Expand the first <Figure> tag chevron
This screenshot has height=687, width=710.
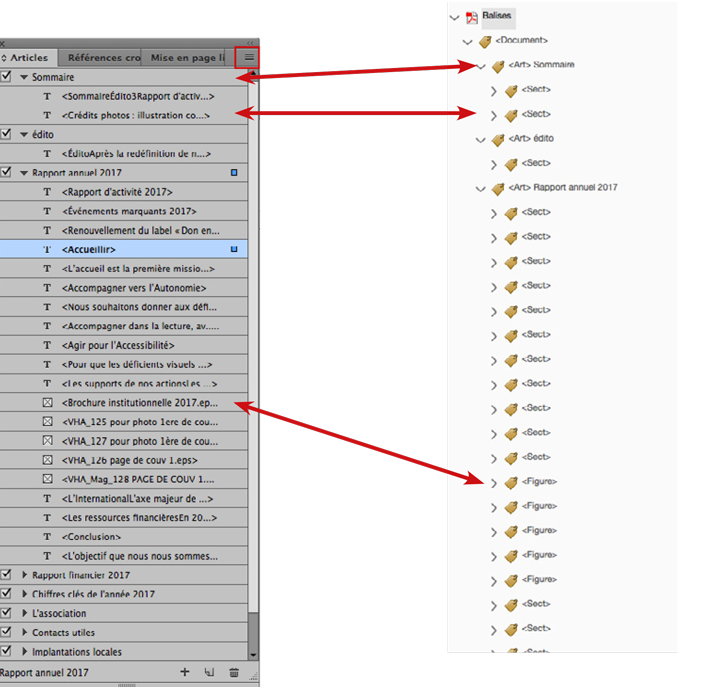point(493,482)
